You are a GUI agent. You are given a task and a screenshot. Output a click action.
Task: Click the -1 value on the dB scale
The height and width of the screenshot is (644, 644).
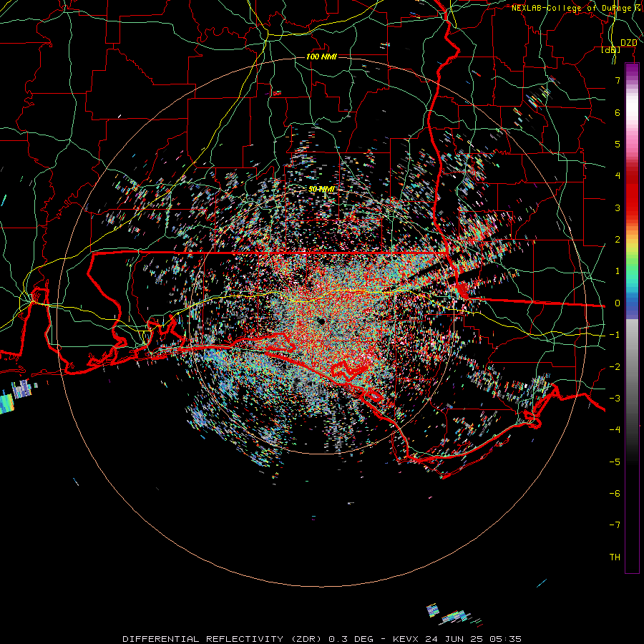tap(615, 335)
